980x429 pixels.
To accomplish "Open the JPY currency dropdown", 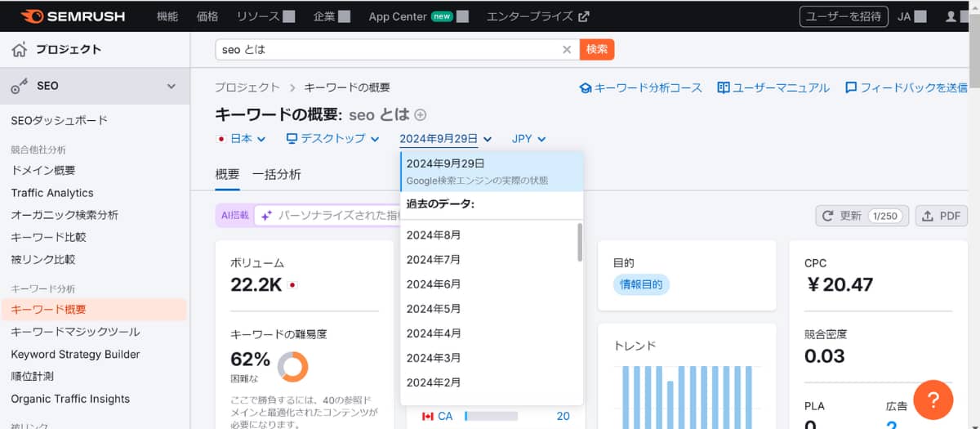I will 528,139.
